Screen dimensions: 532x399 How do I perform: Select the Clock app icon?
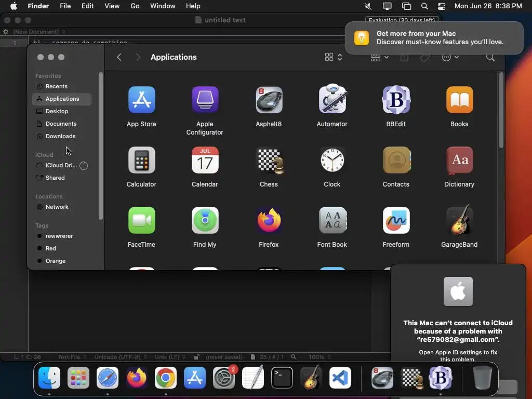(332, 160)
